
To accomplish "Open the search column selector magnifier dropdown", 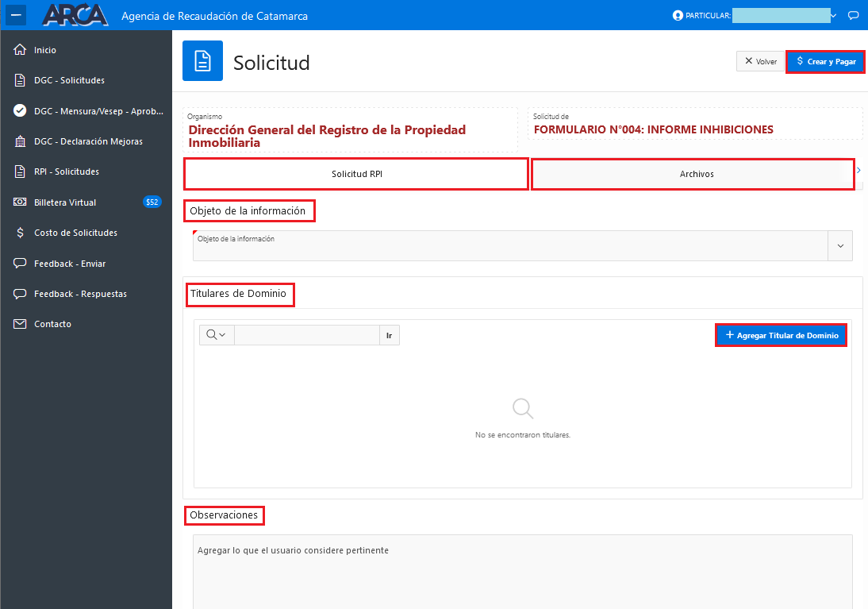I will point(217,335).
